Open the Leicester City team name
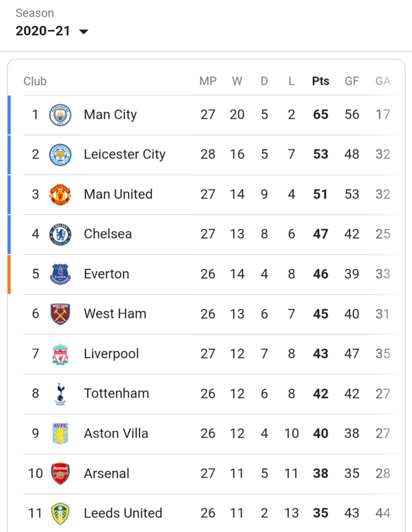This screenshot has width=412, height=532. (125, 154)
